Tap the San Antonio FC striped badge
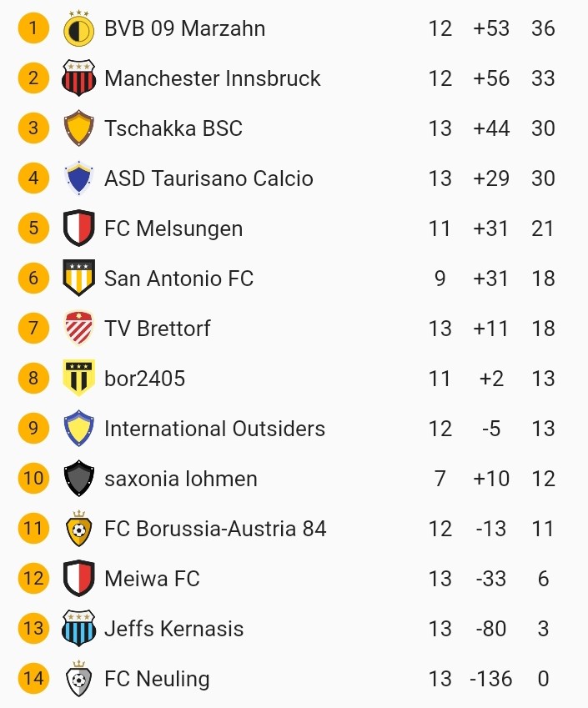The height and width of the screenshot is (708, 588). 79,279
